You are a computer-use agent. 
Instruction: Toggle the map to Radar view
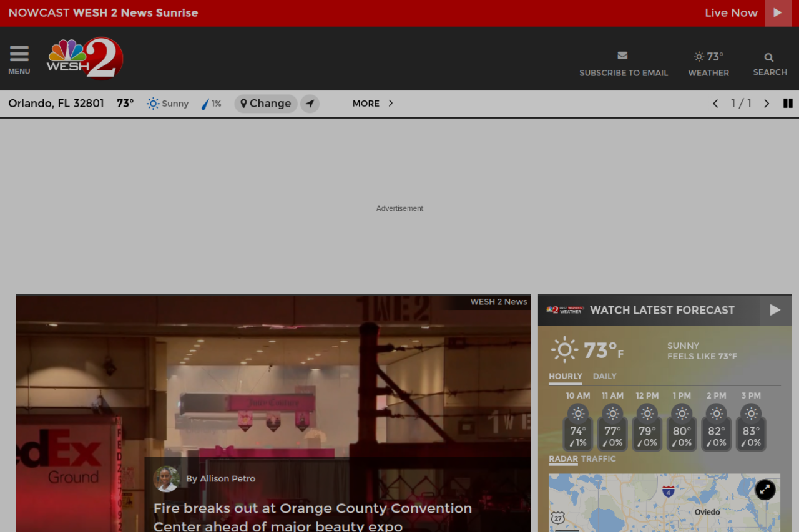[x=563, y=459]
